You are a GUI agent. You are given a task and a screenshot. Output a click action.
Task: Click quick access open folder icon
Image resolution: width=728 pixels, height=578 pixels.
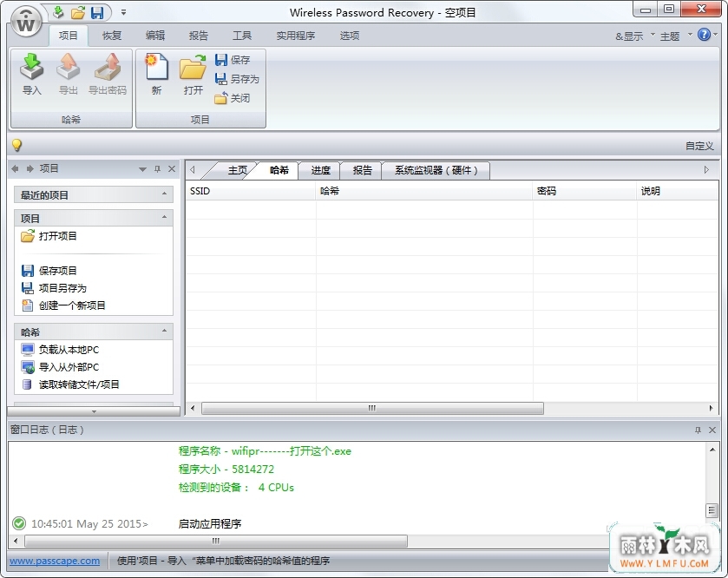pos(77,12)
